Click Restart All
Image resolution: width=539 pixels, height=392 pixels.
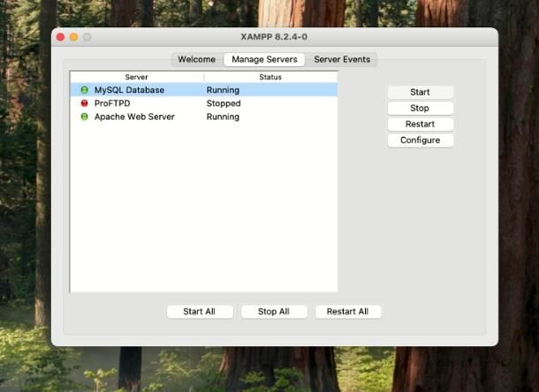click(x=348, y=312)
